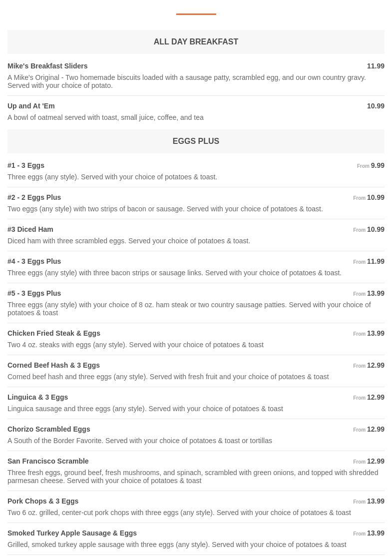Viewport: 392px width, 557px height.
Task: Click the All Day Breakfast section header
Action: click(196, 42)
